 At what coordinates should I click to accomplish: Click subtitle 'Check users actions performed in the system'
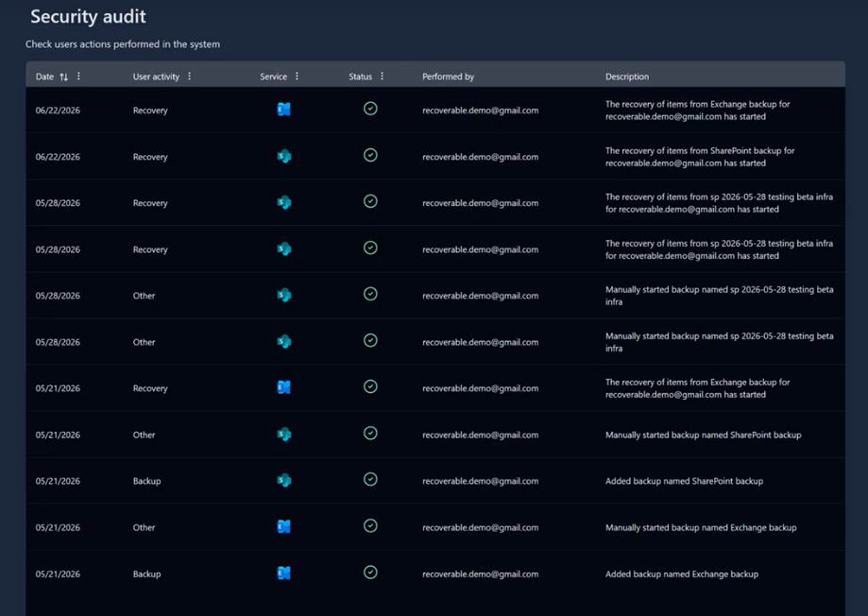point(123,43)
